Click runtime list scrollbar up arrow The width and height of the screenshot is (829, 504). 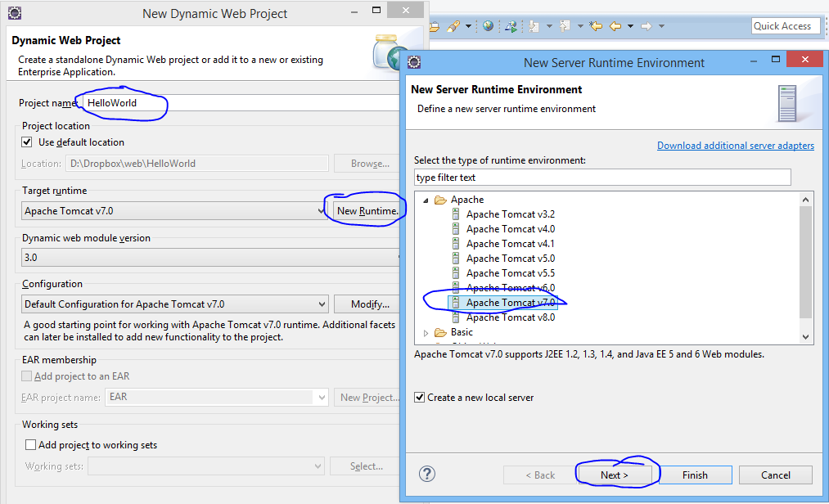tap(805, 200)
